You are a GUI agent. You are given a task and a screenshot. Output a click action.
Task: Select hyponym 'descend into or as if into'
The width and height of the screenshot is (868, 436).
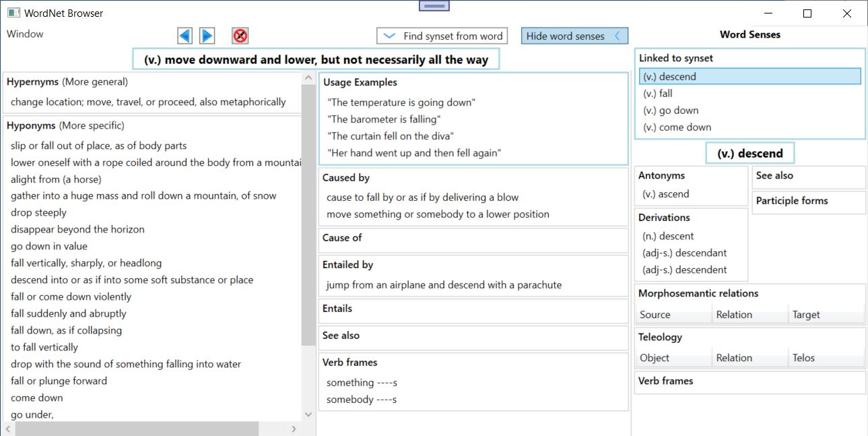[x=132, y=280]
